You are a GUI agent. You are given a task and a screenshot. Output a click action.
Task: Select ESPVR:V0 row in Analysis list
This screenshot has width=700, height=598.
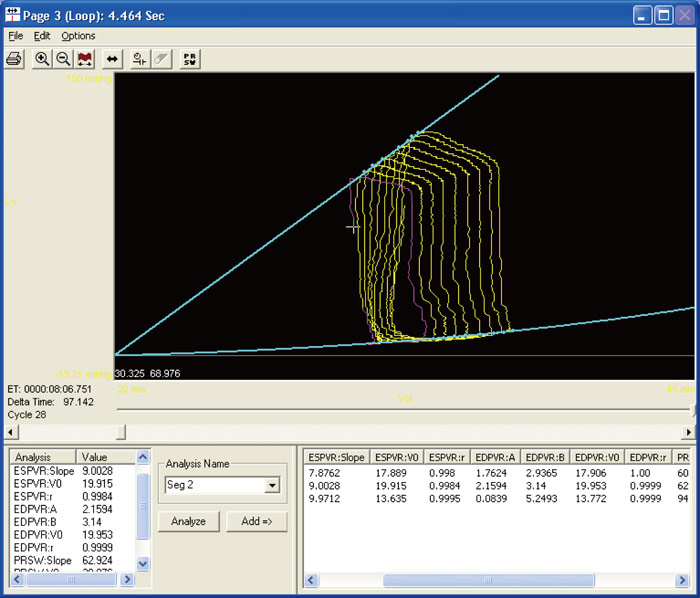[73, 484]
